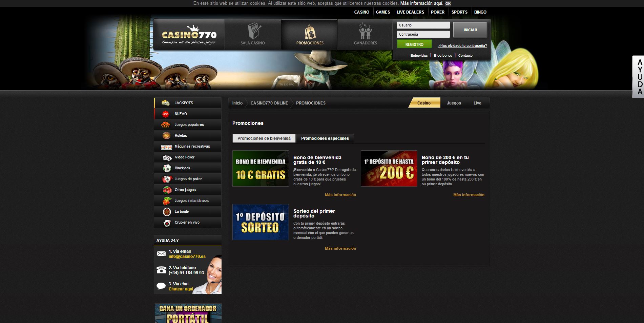Select POKER in top menu
644x323 pixels.
tap(437, 12)
